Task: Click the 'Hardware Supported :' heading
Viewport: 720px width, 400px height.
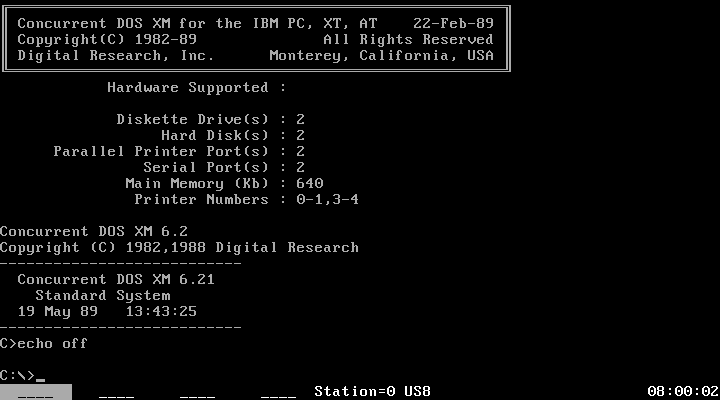Action: pyautogui.click(x=197, y=88)
